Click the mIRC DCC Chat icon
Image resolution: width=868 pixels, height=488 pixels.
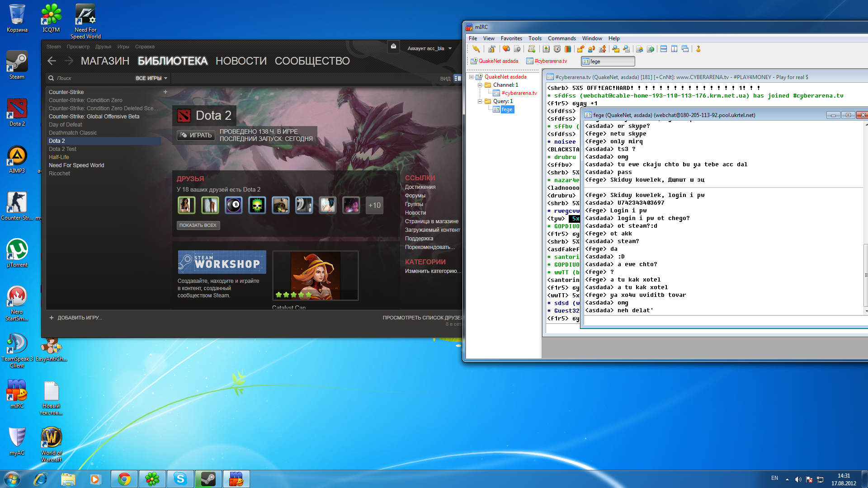591,49
